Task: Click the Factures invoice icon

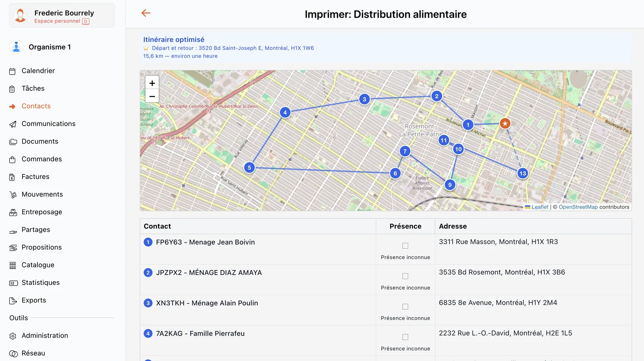Action: [12, 177]
